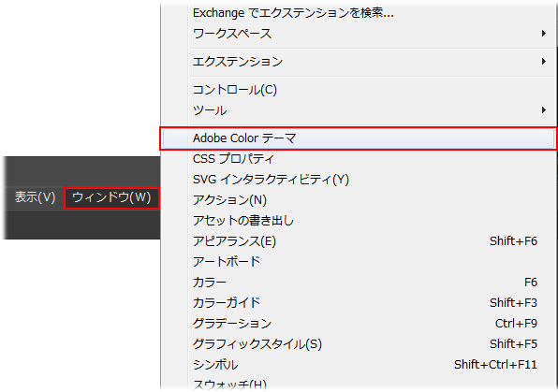This screenshot has width=558, height=392.
Task: Select アートボード menu item
Action: [358, 262]
